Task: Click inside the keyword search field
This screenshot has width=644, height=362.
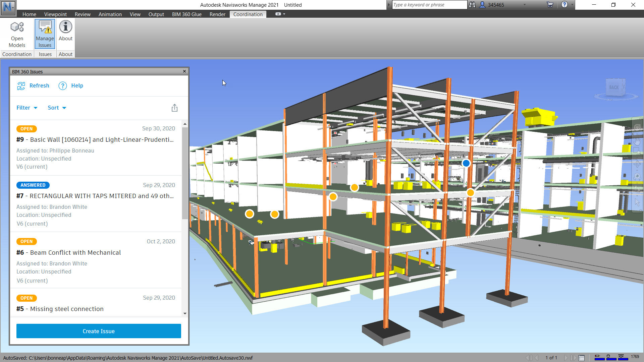Action: [429, 5]
